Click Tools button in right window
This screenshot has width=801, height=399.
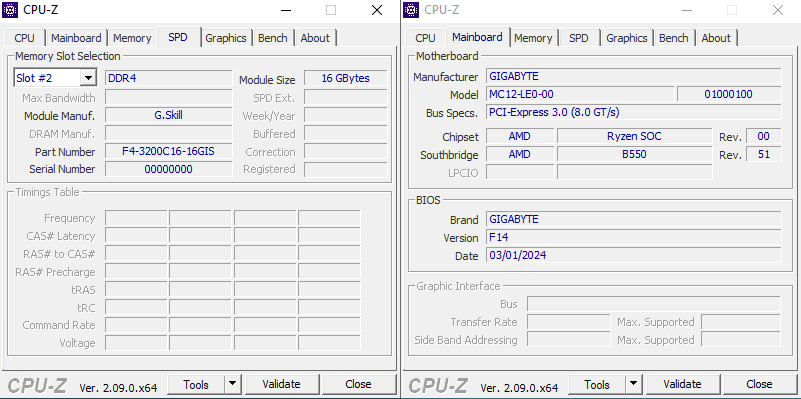pyautogui.click(x=597, y=384)
